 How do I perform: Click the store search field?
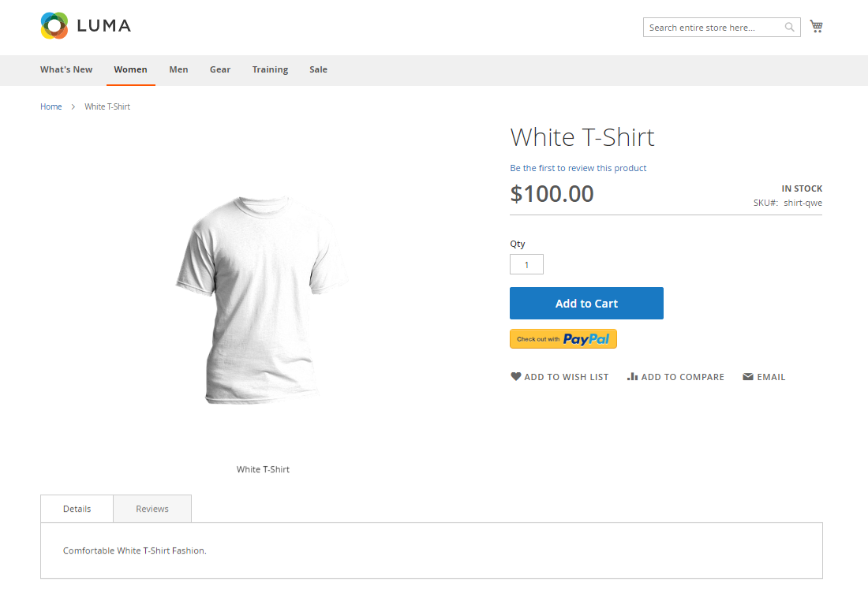point(714,27)
